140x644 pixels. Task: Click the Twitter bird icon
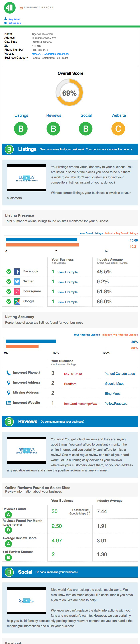pos(17,282)
